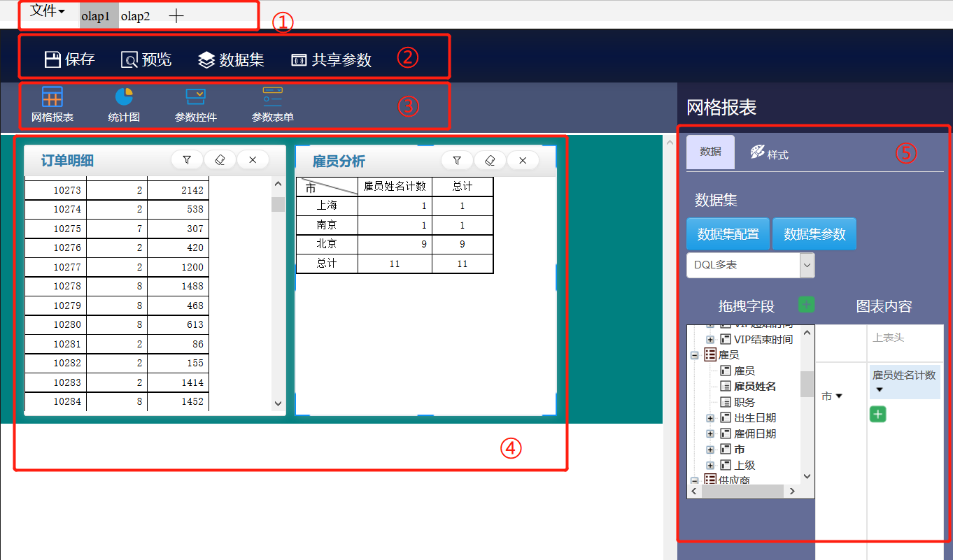
Task: Click the field tree's scroll-left arrow
Action: [x=695, y=491]
